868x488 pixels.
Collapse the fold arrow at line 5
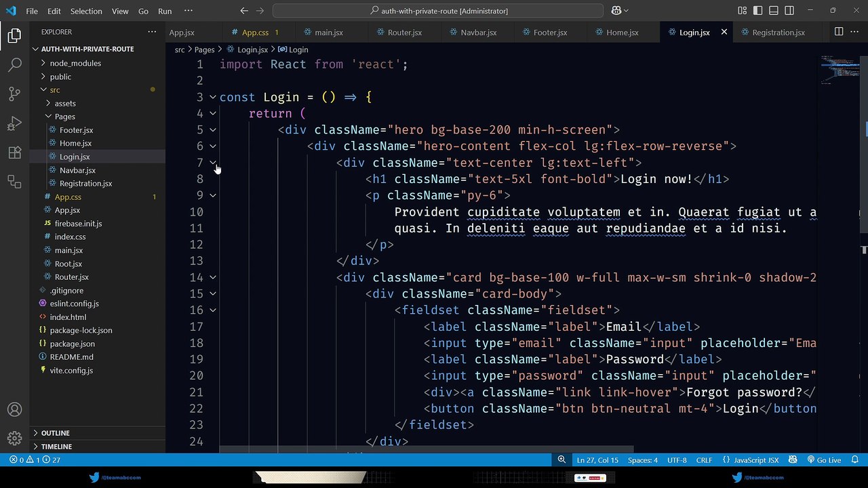pyautogui.click(x=213, y=129)
